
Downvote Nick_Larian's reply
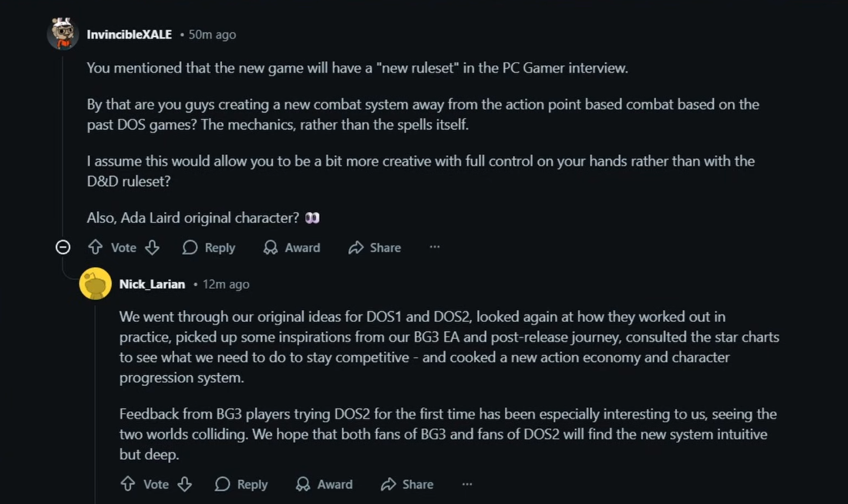click(185, 483)
